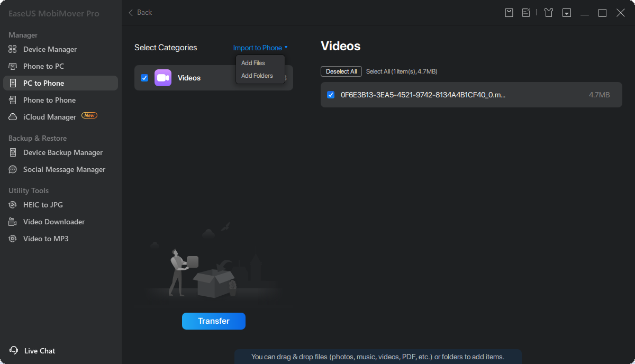Click the Social Message Manager icon
The image size is (635, 364).
(x=13, y=169)
